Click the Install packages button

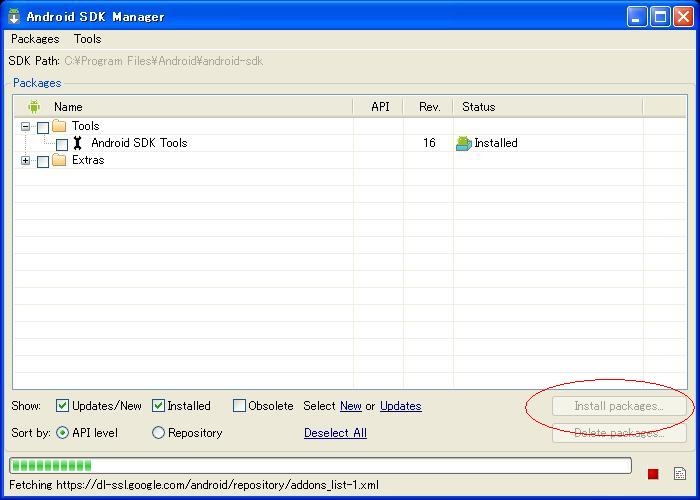pos(619,406)
